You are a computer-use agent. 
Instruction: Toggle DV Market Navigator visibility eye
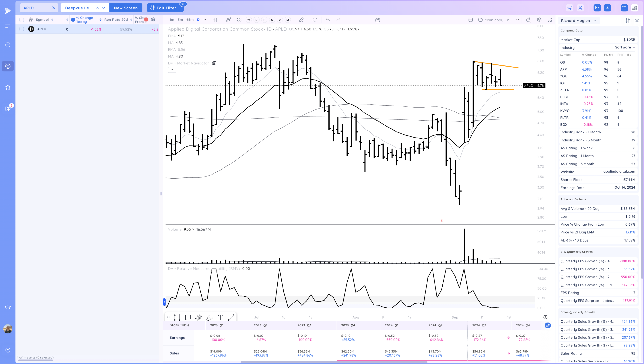tap(214, 63)
